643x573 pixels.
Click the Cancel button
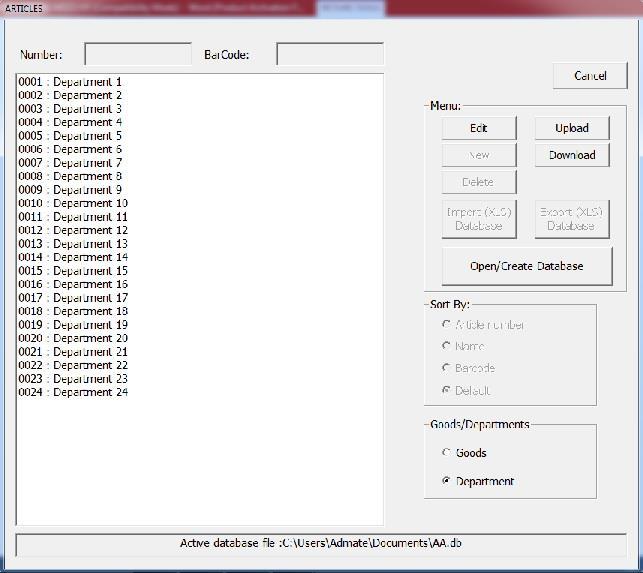(590, 75)
